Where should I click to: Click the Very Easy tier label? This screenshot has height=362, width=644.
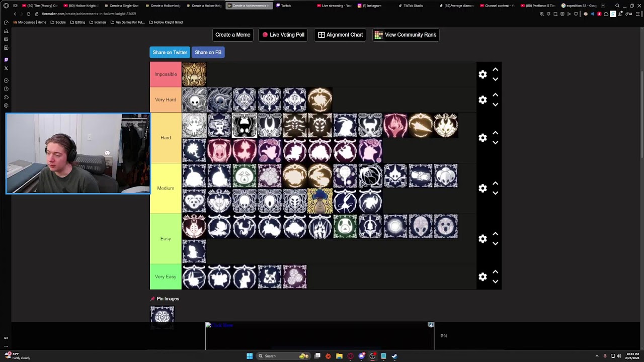click(x=166, y=277)
